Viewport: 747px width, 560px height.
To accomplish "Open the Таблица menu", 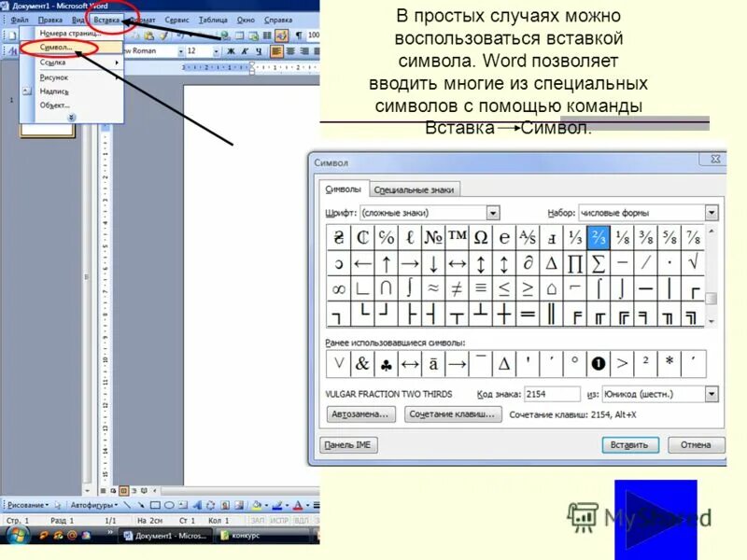I will coord(213,20).
